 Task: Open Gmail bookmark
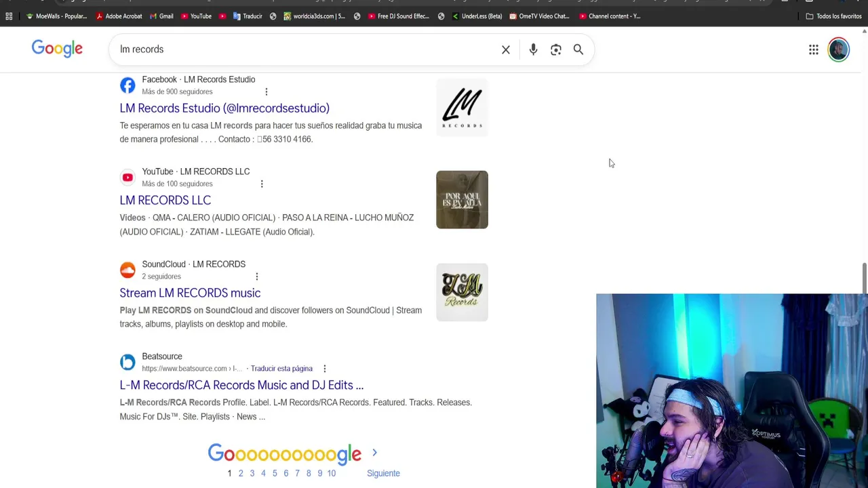161,16
